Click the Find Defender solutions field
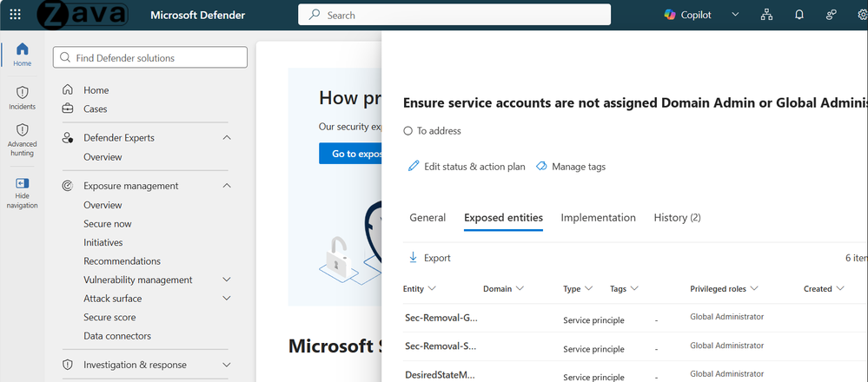Viewport: 868px width, 382px height. [150, 57]
